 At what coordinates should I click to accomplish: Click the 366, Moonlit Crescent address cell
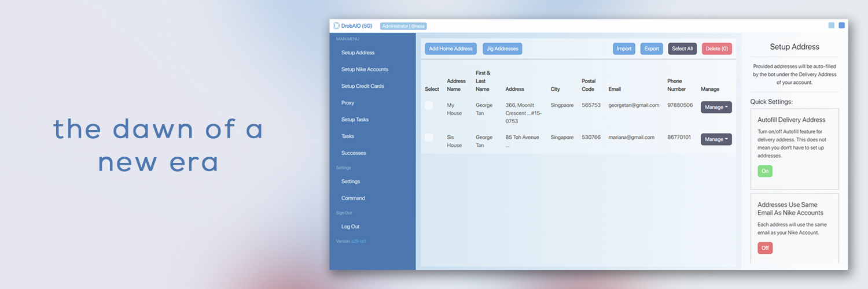524,113
